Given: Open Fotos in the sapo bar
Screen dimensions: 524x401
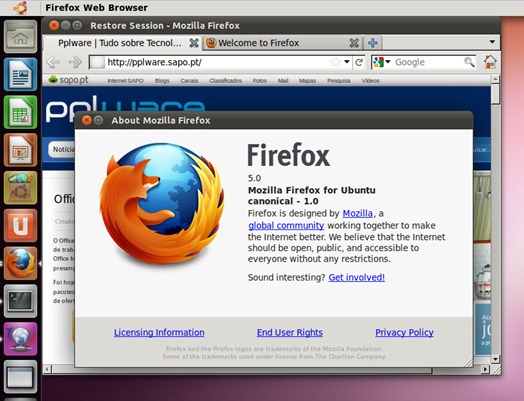Looking at the screenshot, I should [260, 81].
